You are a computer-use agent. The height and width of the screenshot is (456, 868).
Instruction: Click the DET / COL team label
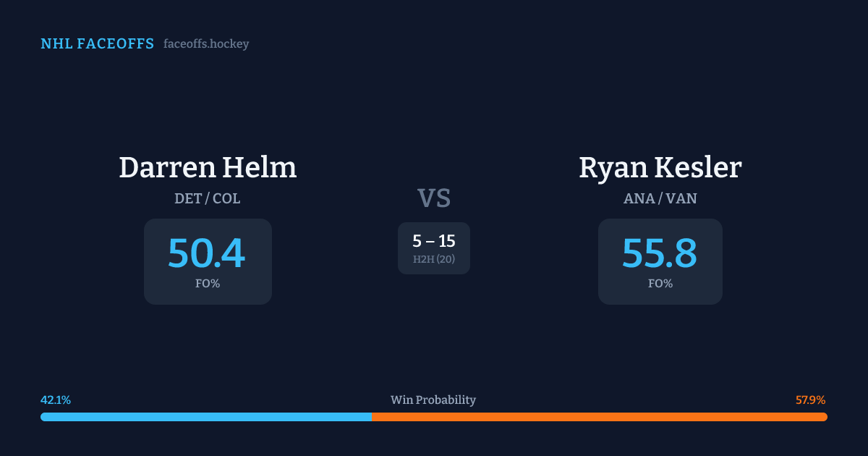coord(208,198)
